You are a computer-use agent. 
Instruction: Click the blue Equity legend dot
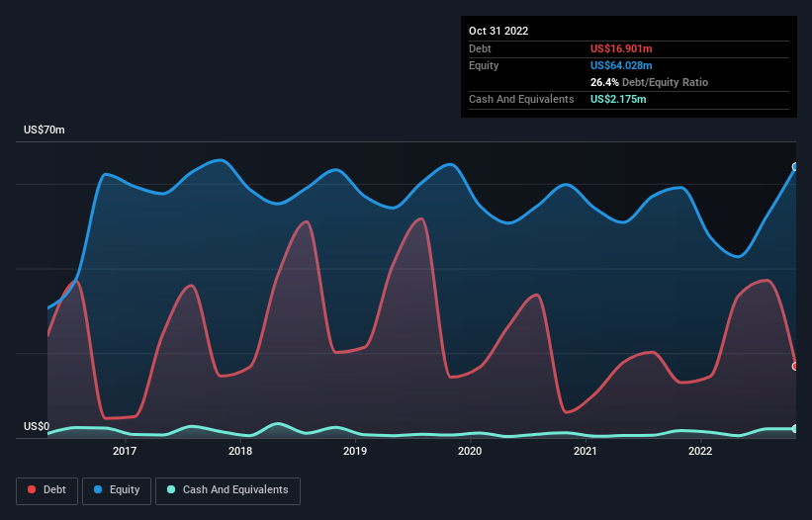tap(98, 489)
